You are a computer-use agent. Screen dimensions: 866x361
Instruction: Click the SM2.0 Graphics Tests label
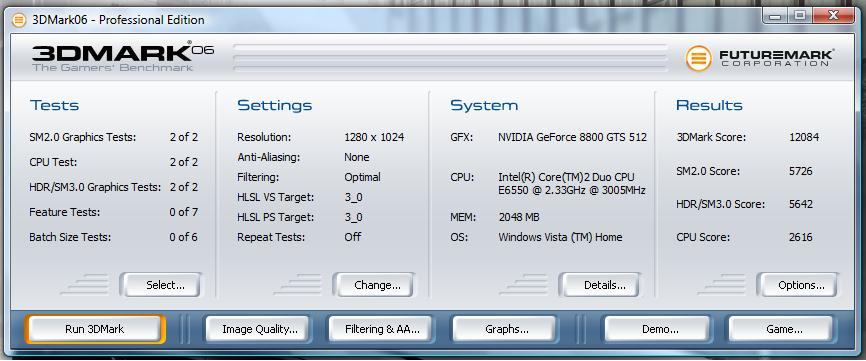[83, 137]
